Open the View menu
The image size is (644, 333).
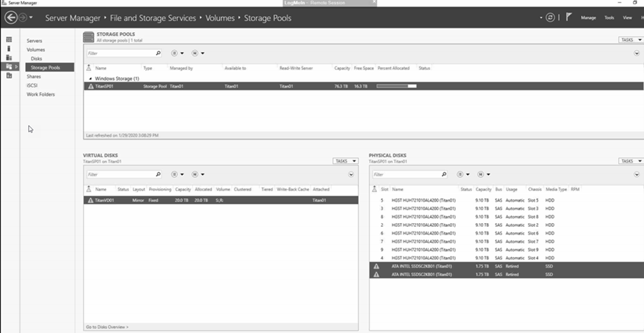pos(627,17)
